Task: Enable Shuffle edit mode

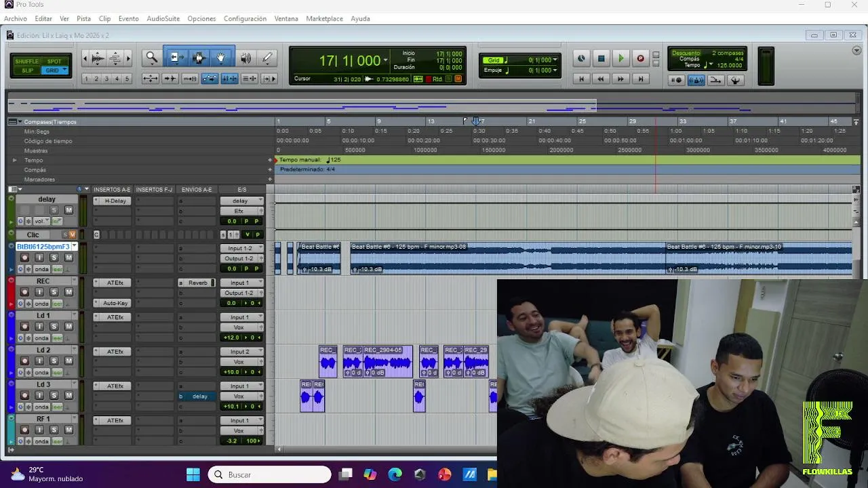Action: click(x=27, y=62)
